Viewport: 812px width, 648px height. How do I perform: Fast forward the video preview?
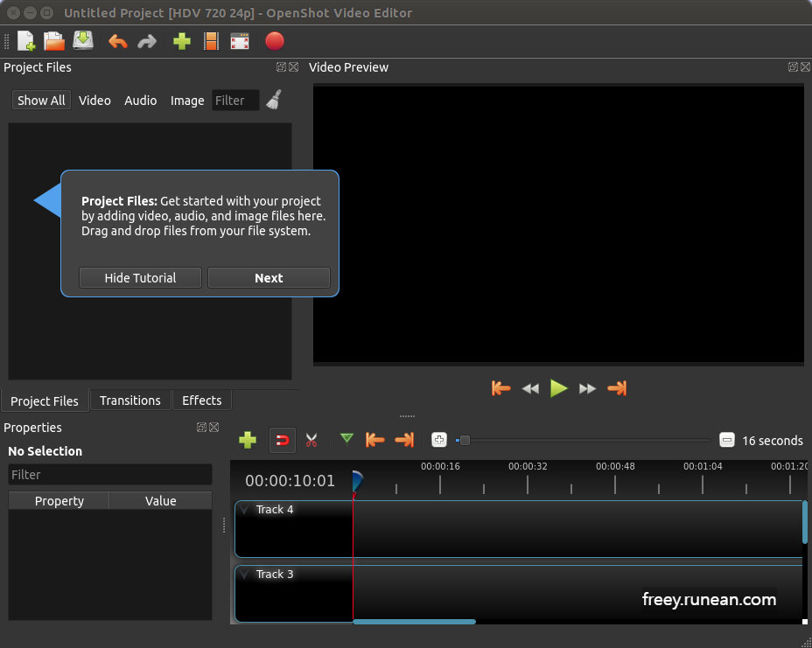tap(587, 388)
